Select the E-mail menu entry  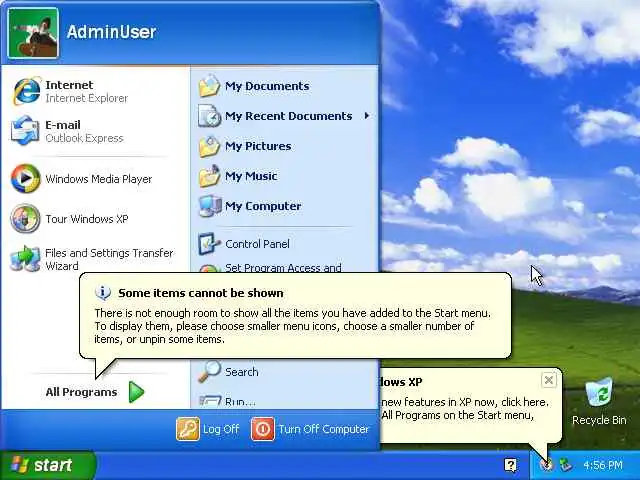coord(95,131)
